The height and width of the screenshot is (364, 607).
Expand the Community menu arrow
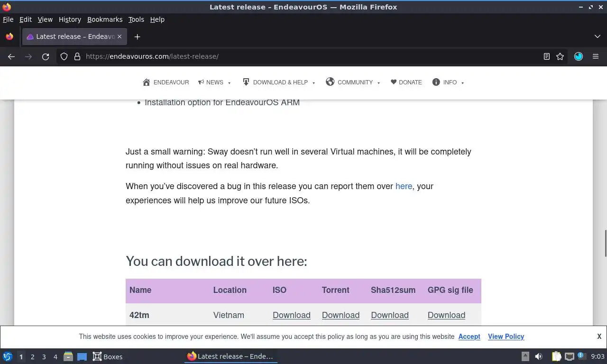click(x=378, y=83)
